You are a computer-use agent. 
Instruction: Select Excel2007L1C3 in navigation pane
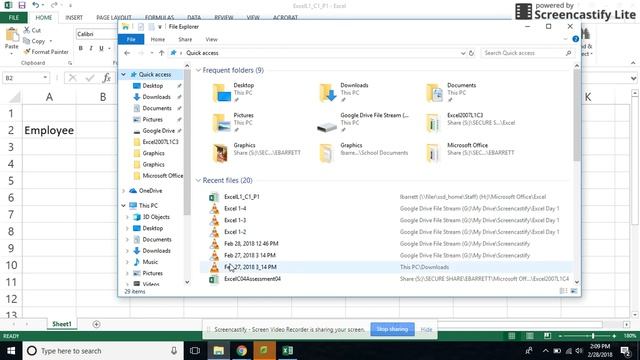click(160, 142)
